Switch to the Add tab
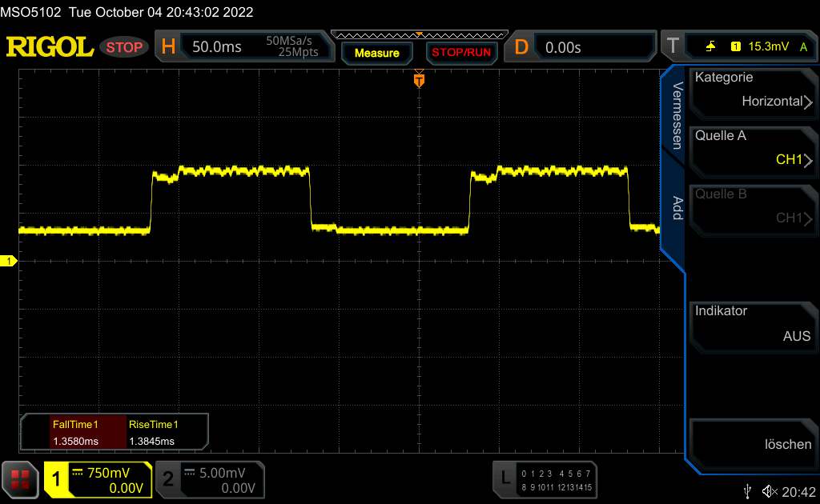Image resolution: width=820 pixels, height=504 pixels. tap(677, 208)
